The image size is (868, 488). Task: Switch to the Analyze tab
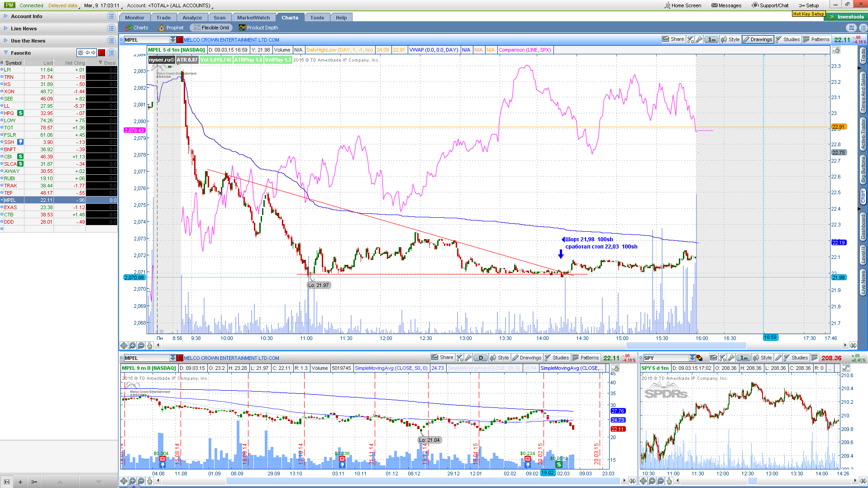coord(192,18)
